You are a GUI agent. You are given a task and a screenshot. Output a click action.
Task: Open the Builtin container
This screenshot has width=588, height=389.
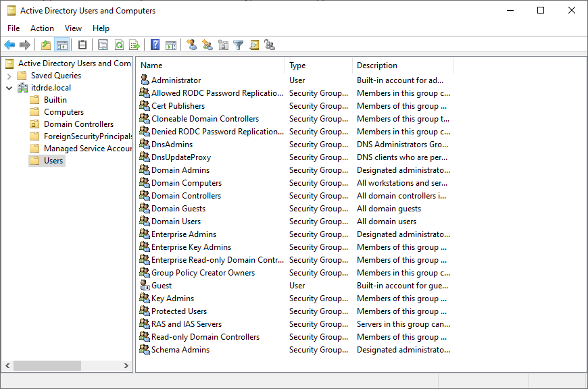coord(55,100)
